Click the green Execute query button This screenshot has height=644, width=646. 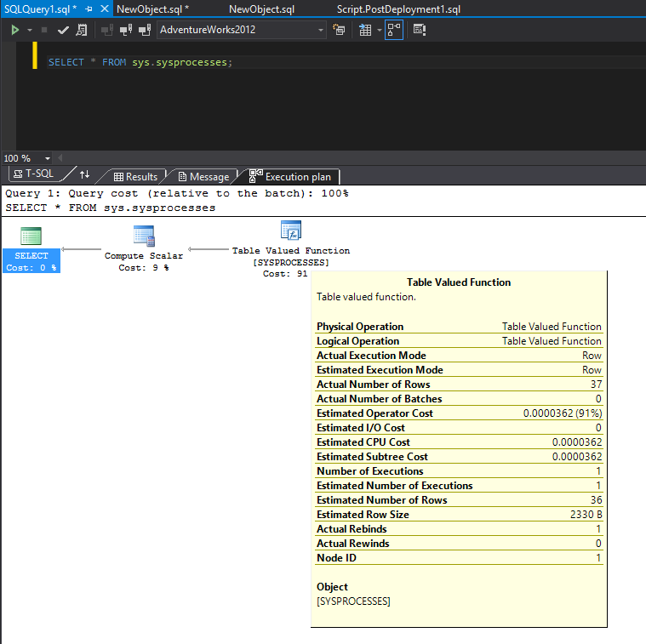pos(14,30)
